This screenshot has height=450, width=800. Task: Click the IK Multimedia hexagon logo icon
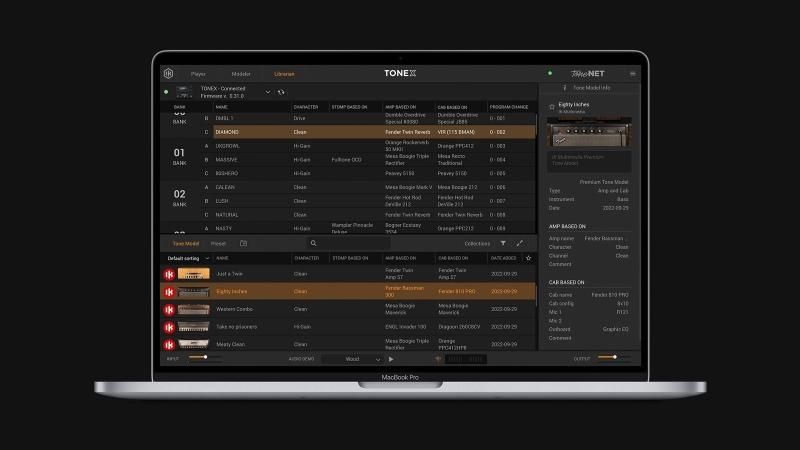(168, 73)
